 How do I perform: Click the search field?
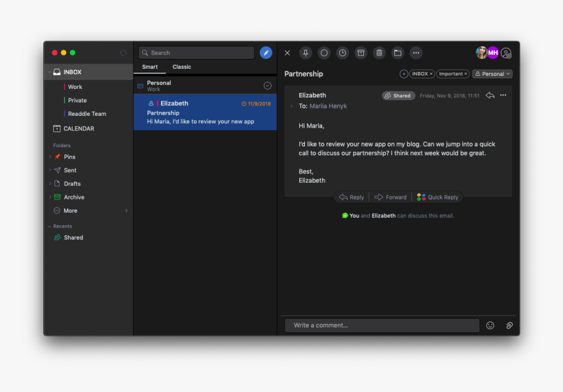(196, 53)
